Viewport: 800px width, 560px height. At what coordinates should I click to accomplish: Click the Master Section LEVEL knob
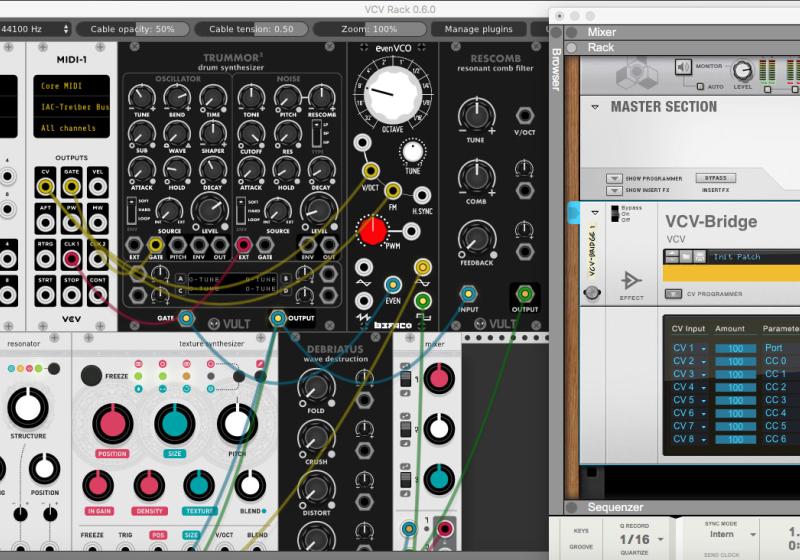(x=742, y=71)
